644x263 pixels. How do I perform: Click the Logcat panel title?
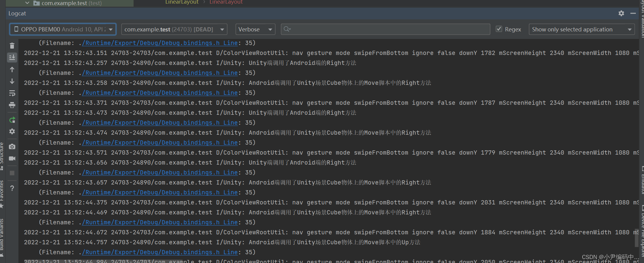click(x=17, y=13)
